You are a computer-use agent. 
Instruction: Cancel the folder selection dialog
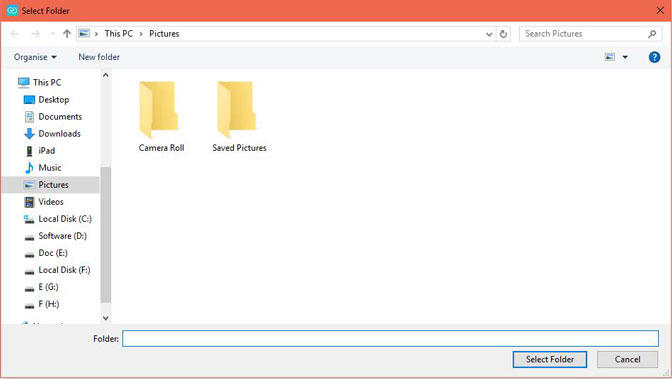click(627, 359)
